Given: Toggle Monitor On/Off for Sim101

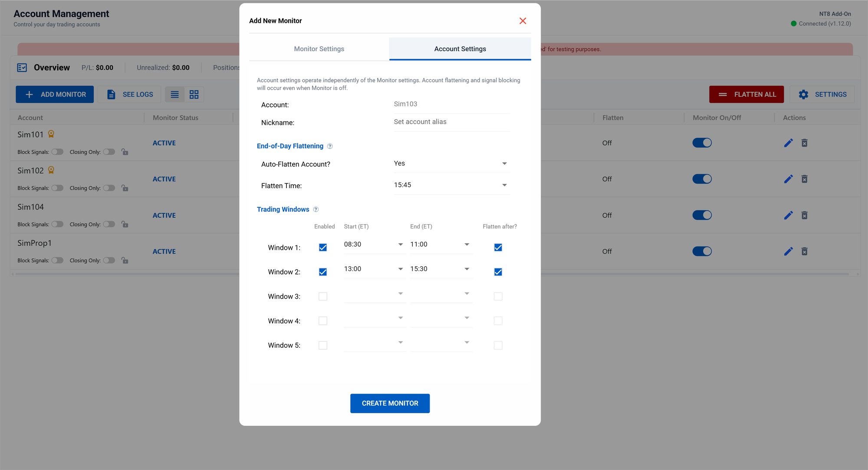Looking at the screenshot, I should point(702,143).
